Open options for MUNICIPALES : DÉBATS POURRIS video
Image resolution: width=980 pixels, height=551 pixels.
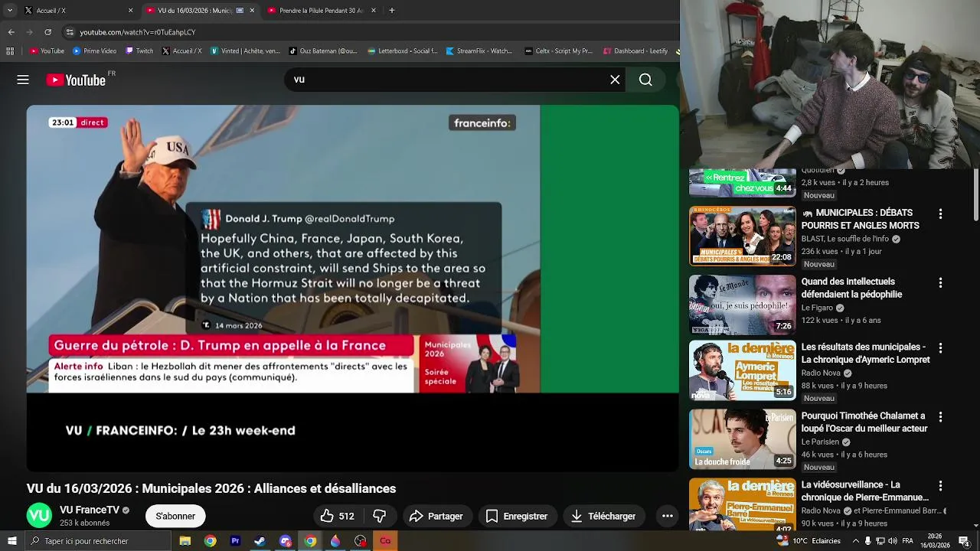pyautogui.click(x=940, y=214)
